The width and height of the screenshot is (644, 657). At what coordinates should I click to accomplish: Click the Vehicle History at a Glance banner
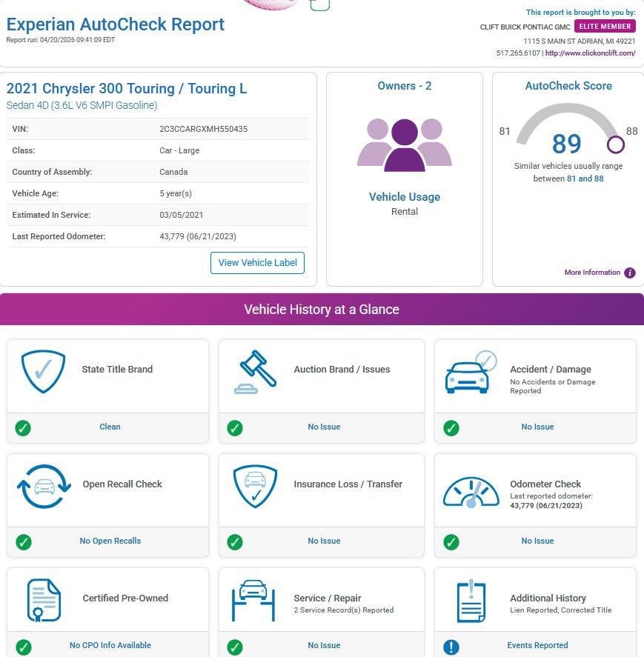(322, 310)
